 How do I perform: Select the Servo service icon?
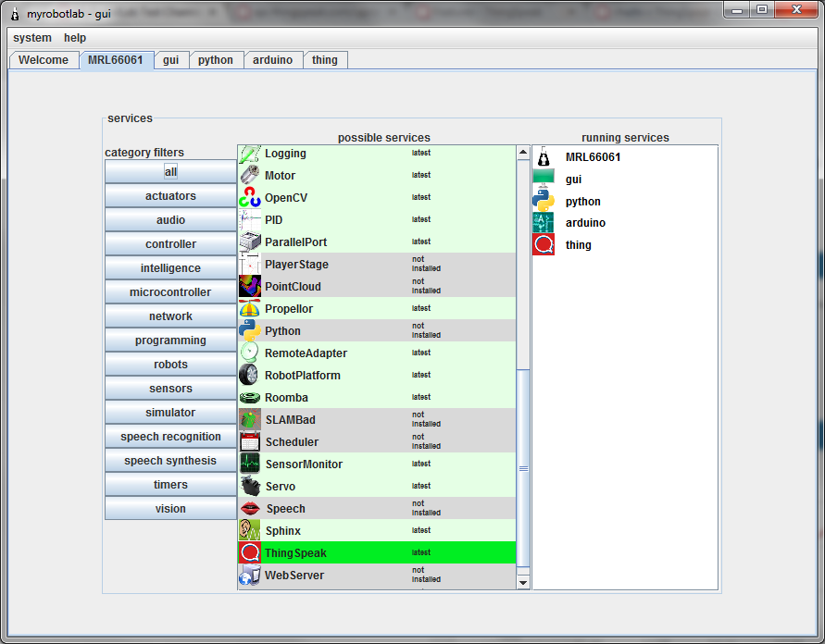[x=249, y=487]
